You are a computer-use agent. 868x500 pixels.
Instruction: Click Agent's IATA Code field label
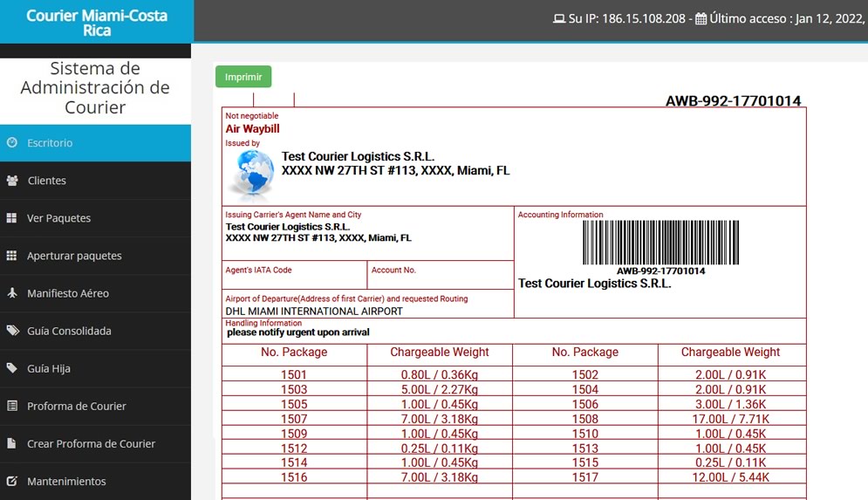(x=258, y=271)
